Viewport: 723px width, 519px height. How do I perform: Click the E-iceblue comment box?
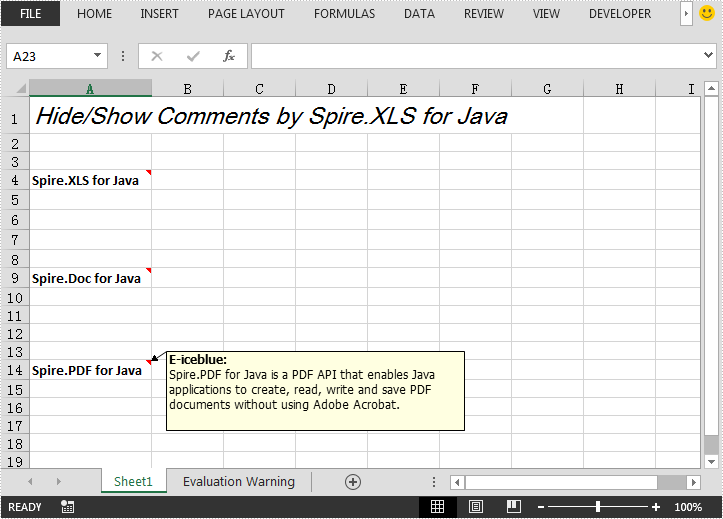click(315, 391)
